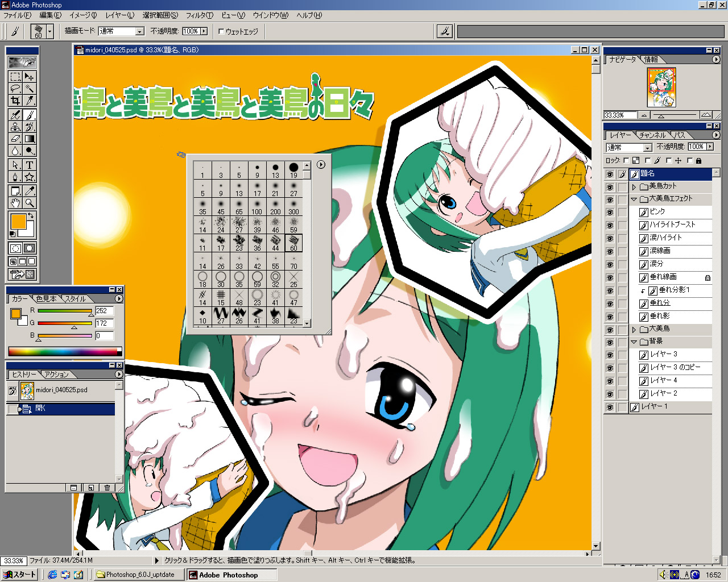728x582 pixels.
Task: Switch to the パス tab
Action: coord(681,135)
